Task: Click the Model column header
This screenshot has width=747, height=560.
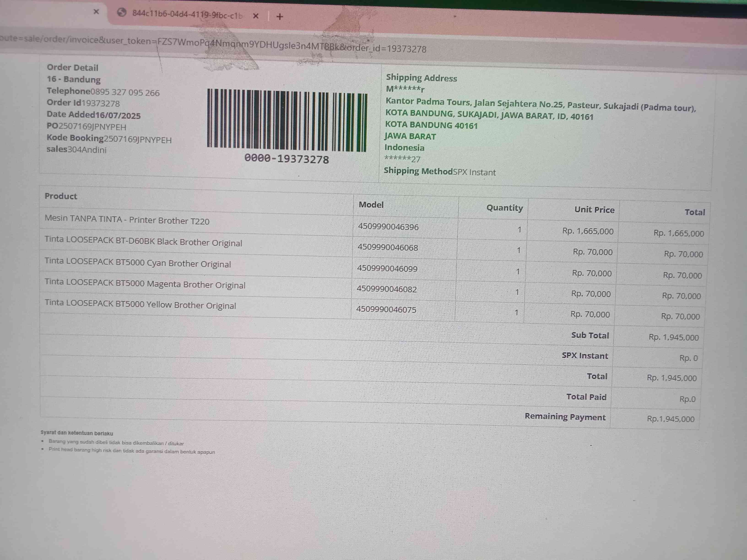Action: 371,205
